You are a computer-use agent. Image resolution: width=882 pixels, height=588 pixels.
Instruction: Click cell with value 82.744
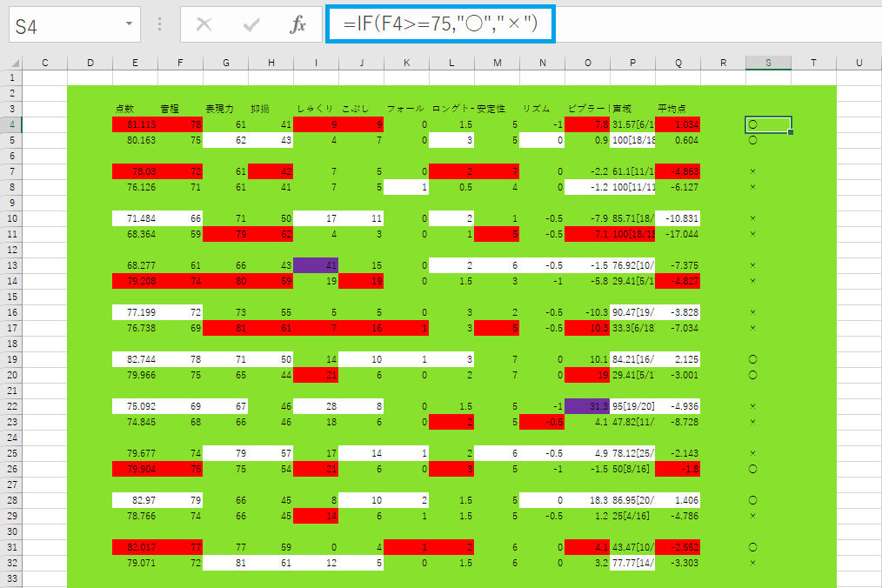(135, 359)
